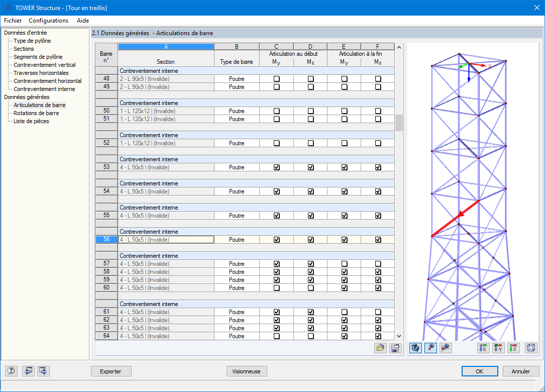Click the Exporter button
The height and width of the screenshot is (392, 545).
tap(111, 371)
